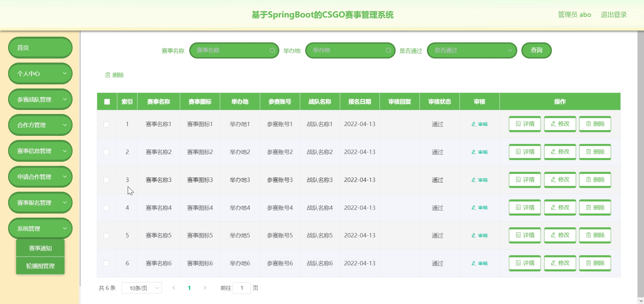Go to next page arrow

(205, 288)
